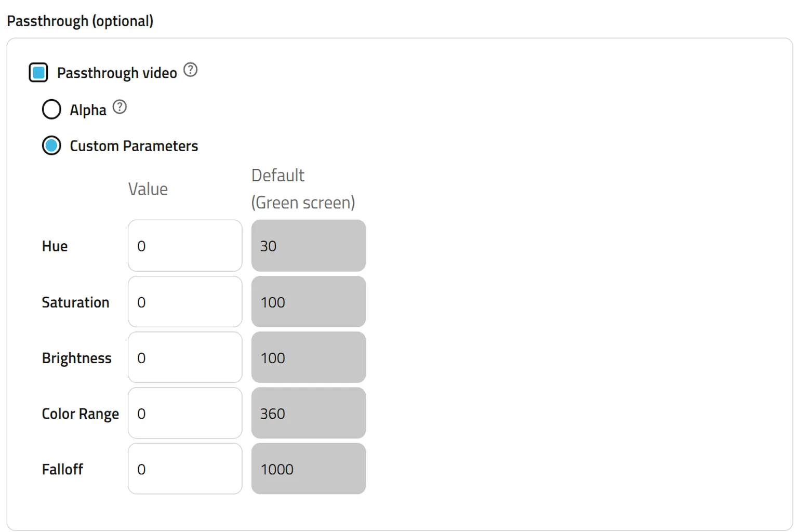Image resolution: width=798 pixels, height=532 pixels.
Task: Click the Hue value input field
Action: click(185, 246)
